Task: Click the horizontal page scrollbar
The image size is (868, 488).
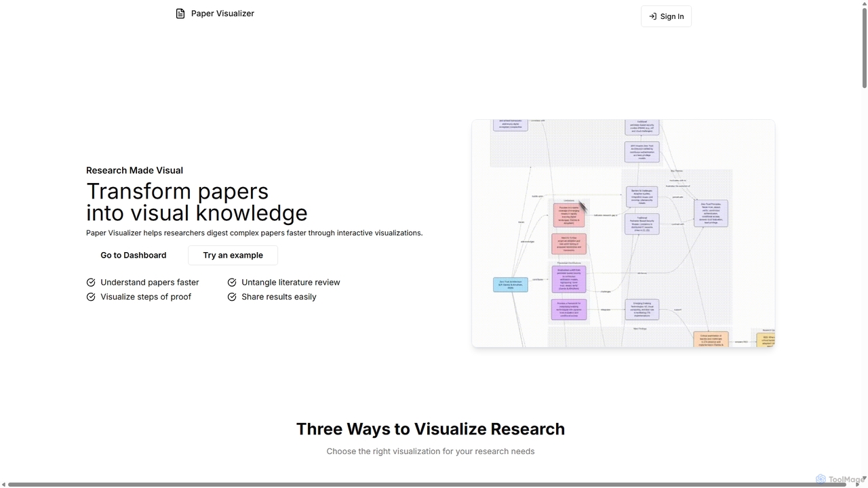Action: (x=426, y=484)
